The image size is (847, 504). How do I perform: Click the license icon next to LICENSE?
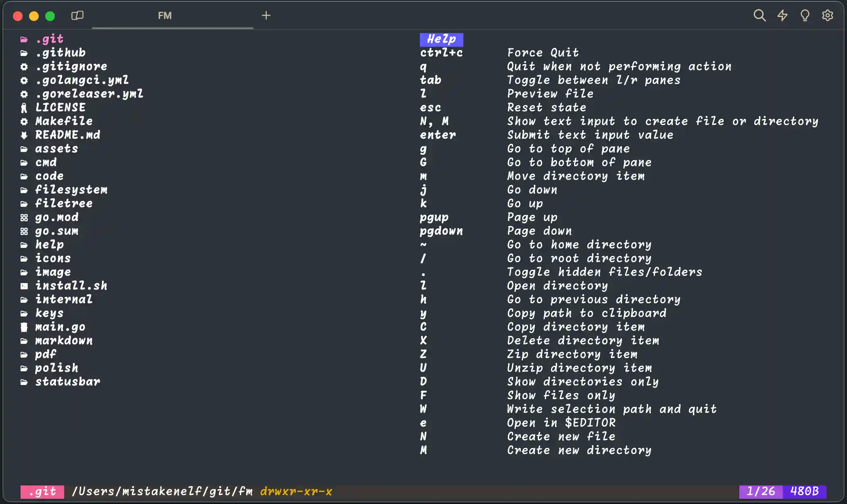click(24, 107)
